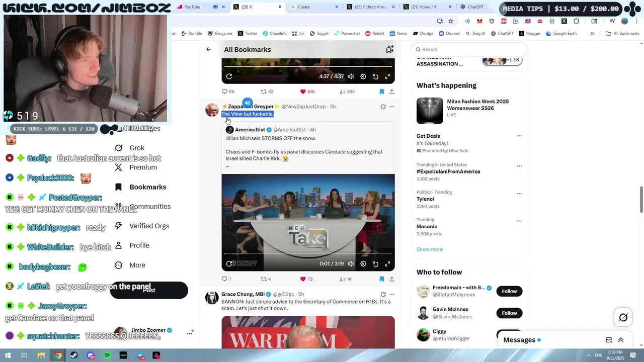Open the Rumble bookmark
Image resolution: width=644 pixels, height=362 pixels.
click(191, 34)
